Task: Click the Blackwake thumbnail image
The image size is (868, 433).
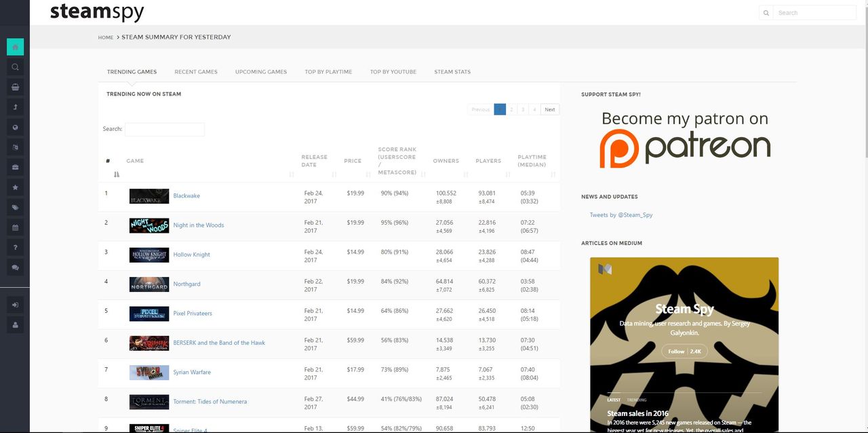Action: click(149, 196)
